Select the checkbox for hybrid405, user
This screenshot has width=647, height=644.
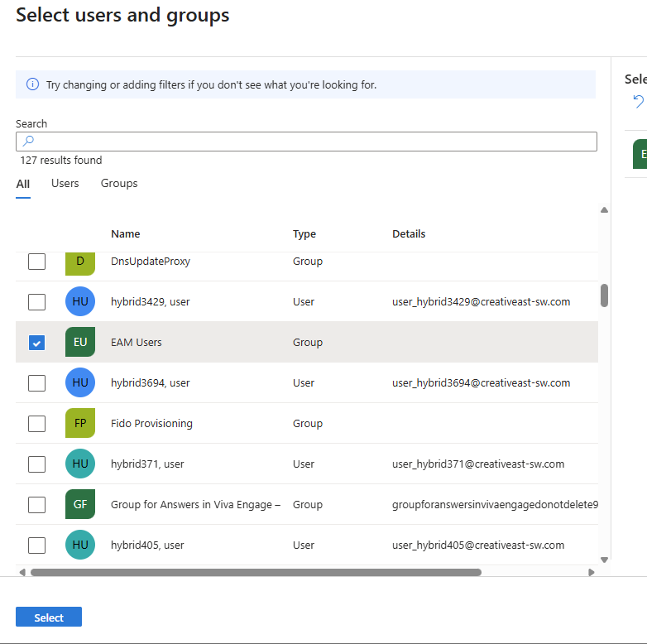36,545
